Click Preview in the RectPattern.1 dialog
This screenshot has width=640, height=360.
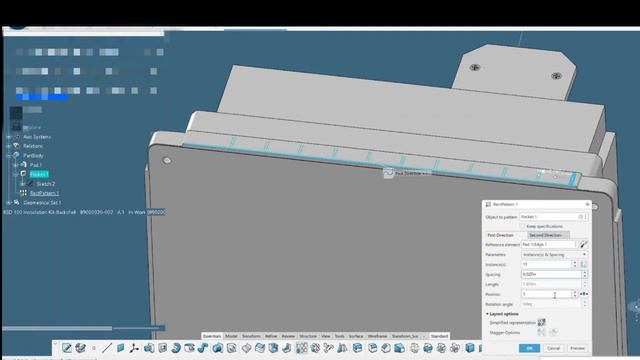click(x=577, y=348)
